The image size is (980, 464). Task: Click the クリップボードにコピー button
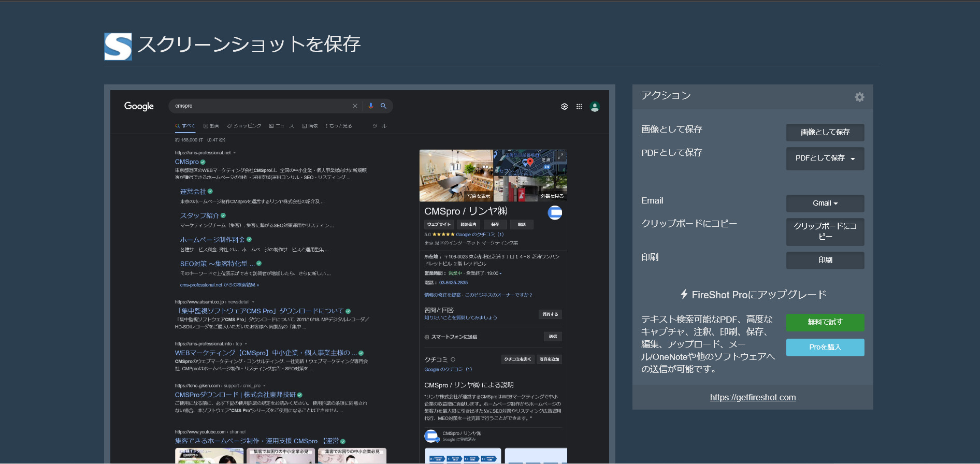pos(825,231)
